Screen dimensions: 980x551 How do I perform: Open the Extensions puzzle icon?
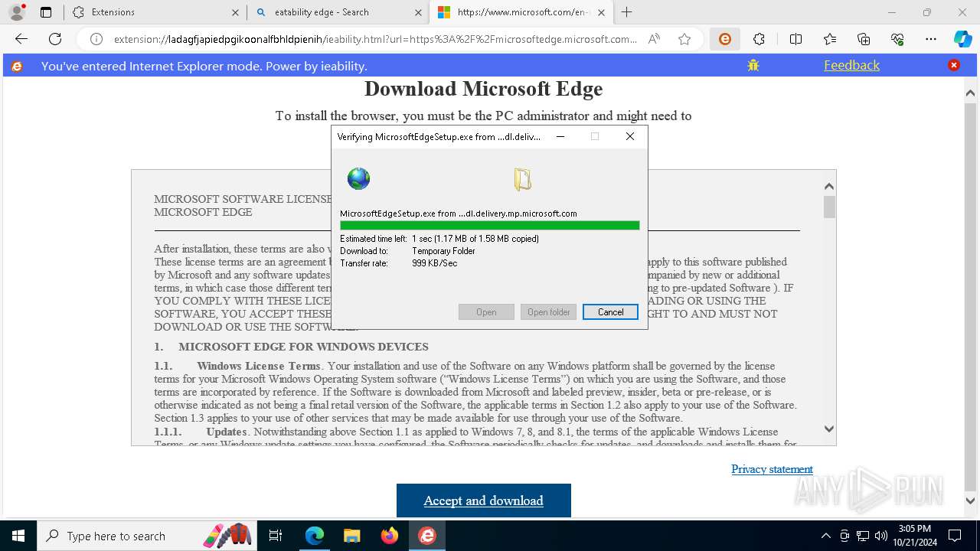[759, 39]
